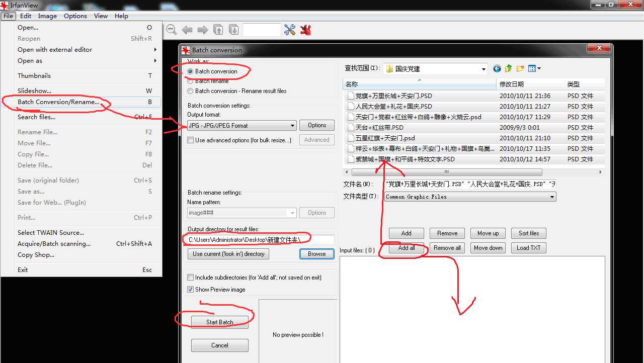Open the 文件类型 Common Graphic Files dropdown
This screenshot has width=644, height=363.
pyautogui.click(x=470, y=197)
